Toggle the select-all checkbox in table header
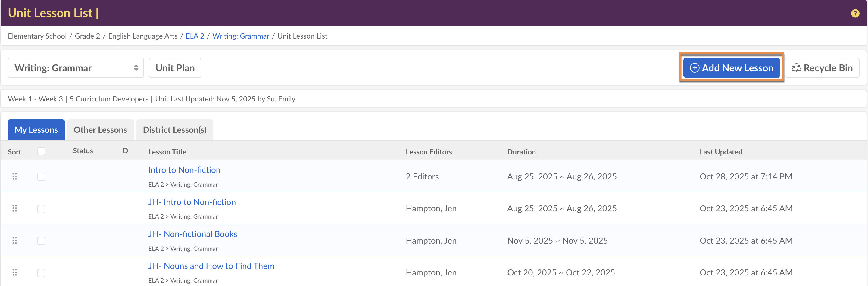 (41, 151)
